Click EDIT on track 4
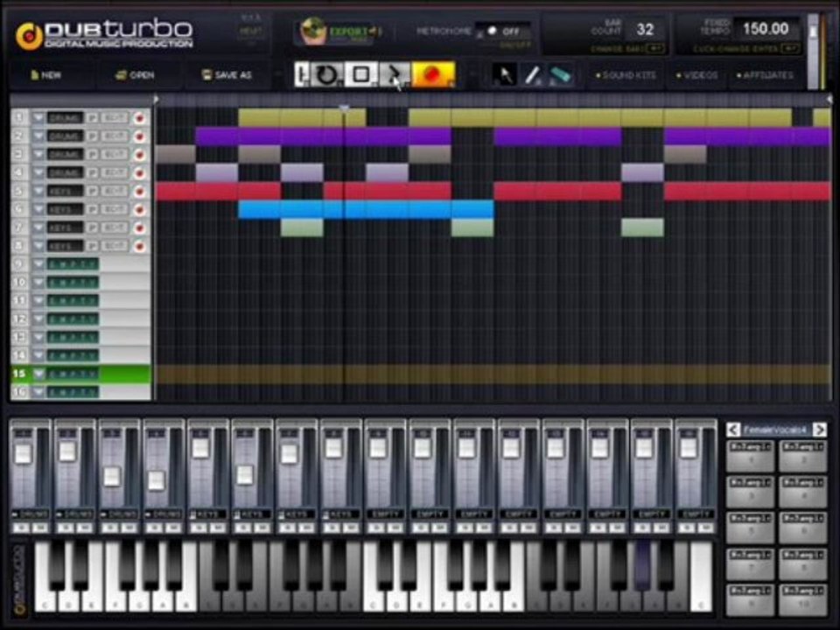This screenshot has width=840, height=630. 115,172
